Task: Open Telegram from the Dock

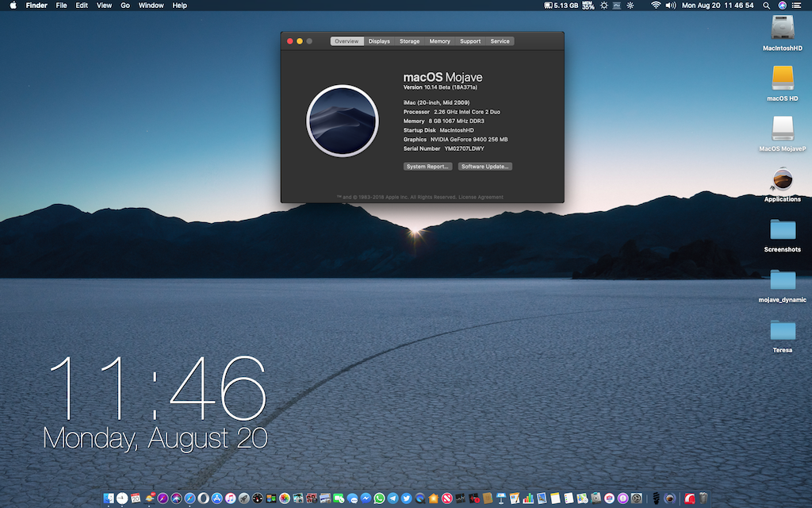Action: (x=393, y=498)
